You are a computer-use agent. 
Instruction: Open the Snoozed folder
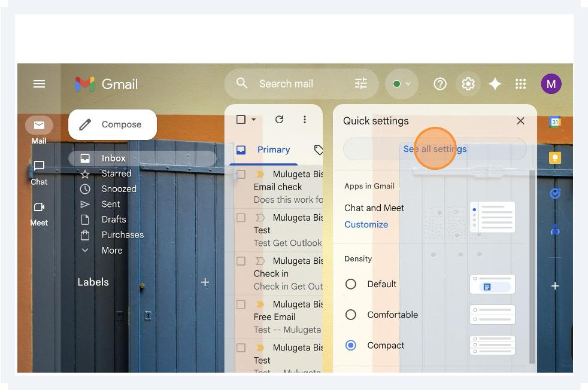pyautogui.click(x=118, y=188)
